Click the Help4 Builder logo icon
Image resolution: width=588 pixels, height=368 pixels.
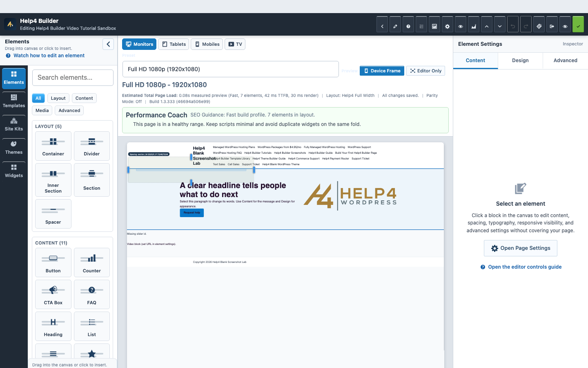[x=10, y=24]
